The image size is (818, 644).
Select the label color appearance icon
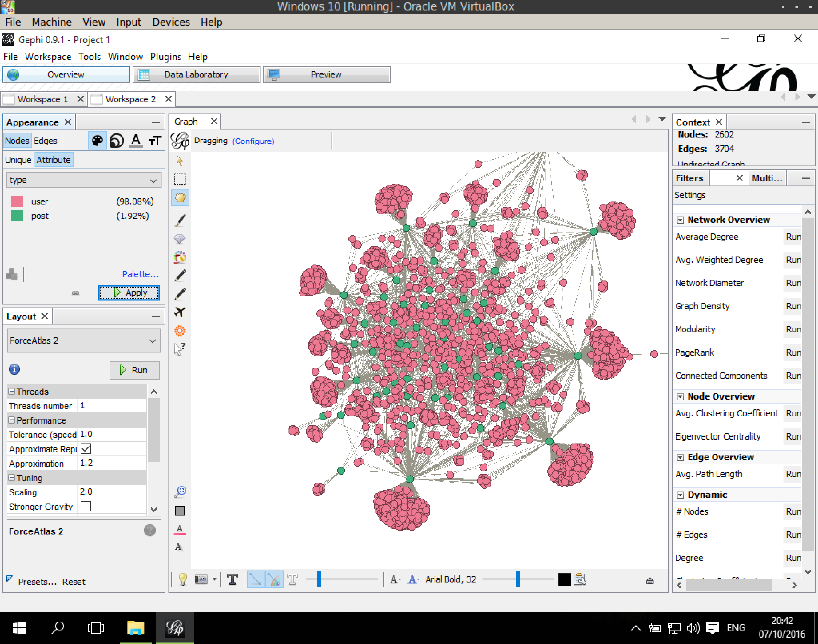(x=136, y=141)
